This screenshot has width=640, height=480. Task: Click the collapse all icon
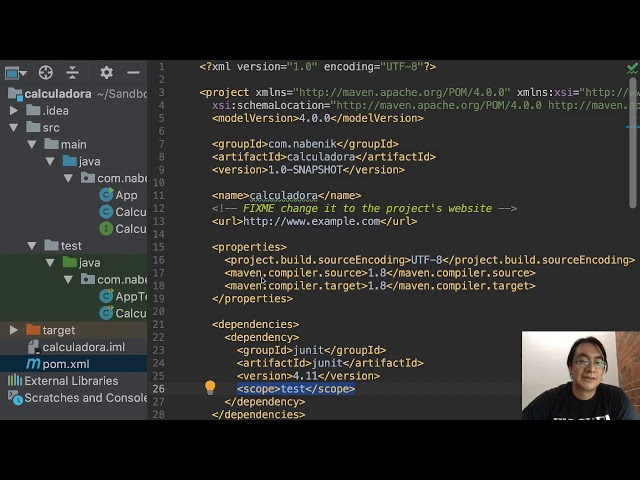tap(72, 73)
